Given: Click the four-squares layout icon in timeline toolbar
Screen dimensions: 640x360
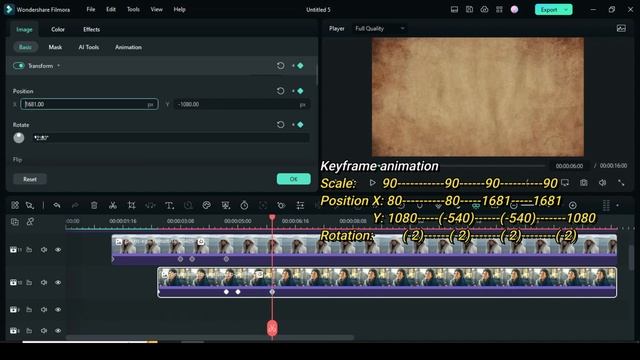Looking at the screenshot, I should [x=15, y=205].
